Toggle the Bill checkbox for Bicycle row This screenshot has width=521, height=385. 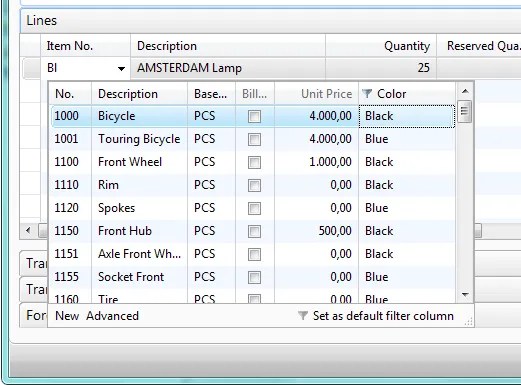[x=254, y=116]
